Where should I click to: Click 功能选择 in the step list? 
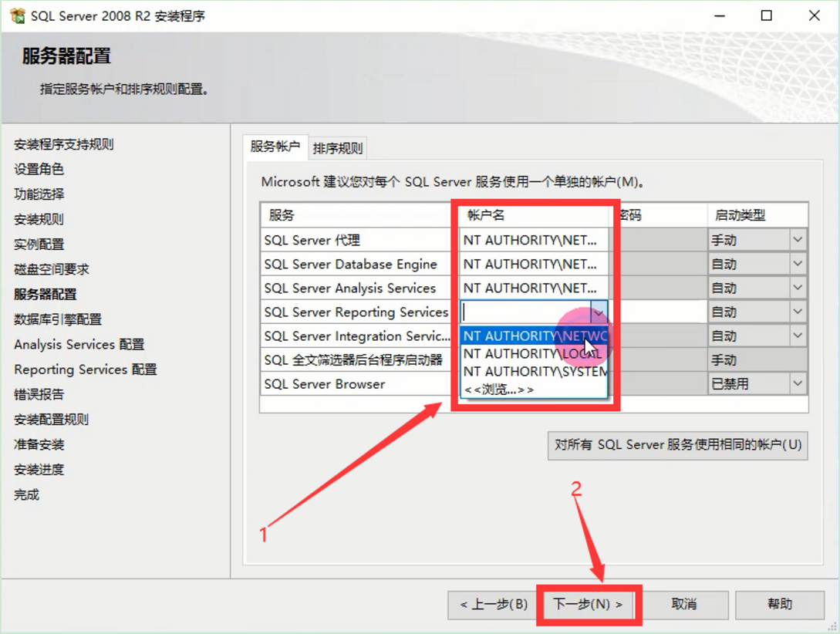coord(39,194)
